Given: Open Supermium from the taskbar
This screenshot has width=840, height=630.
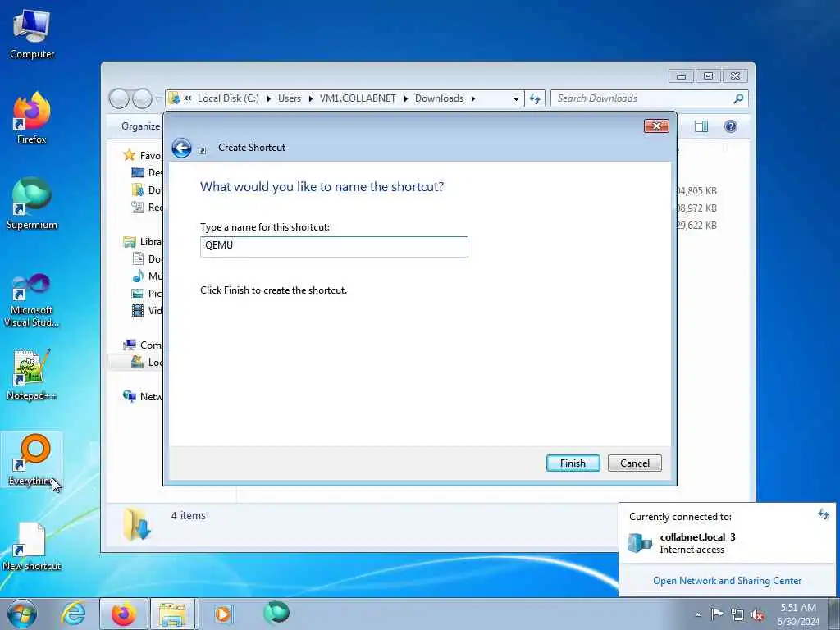Looking at the screenshot, I should pos(276,613).
